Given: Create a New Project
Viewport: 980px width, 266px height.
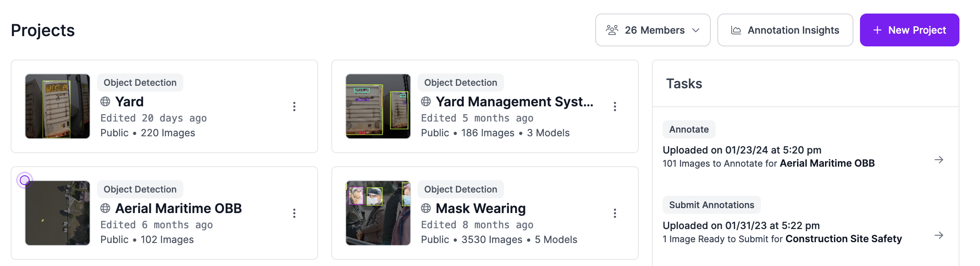Looking at the screenshot, I should pos(909,30).
